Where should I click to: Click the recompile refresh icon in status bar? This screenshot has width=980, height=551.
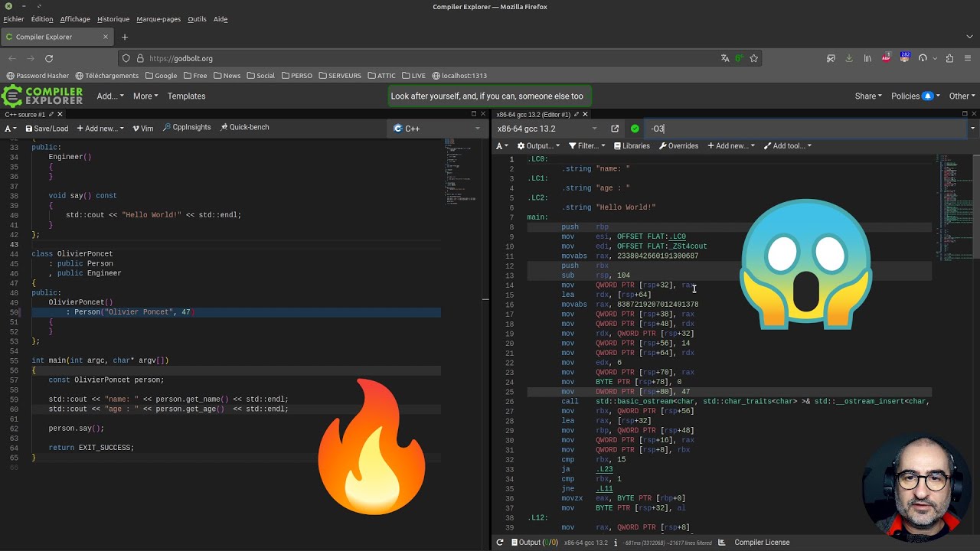point(500,543)
